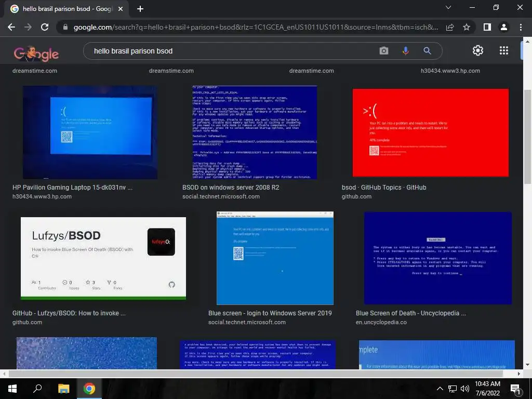
Task: Click bsod · GitHub Topics · GitHub title
Action: click(x=384, y=187)
